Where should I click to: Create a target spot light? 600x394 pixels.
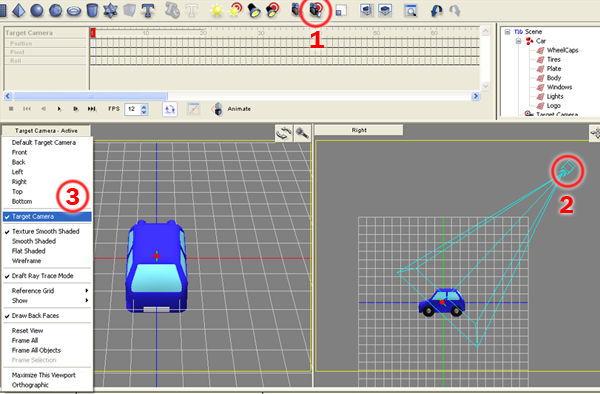(273, 10)
